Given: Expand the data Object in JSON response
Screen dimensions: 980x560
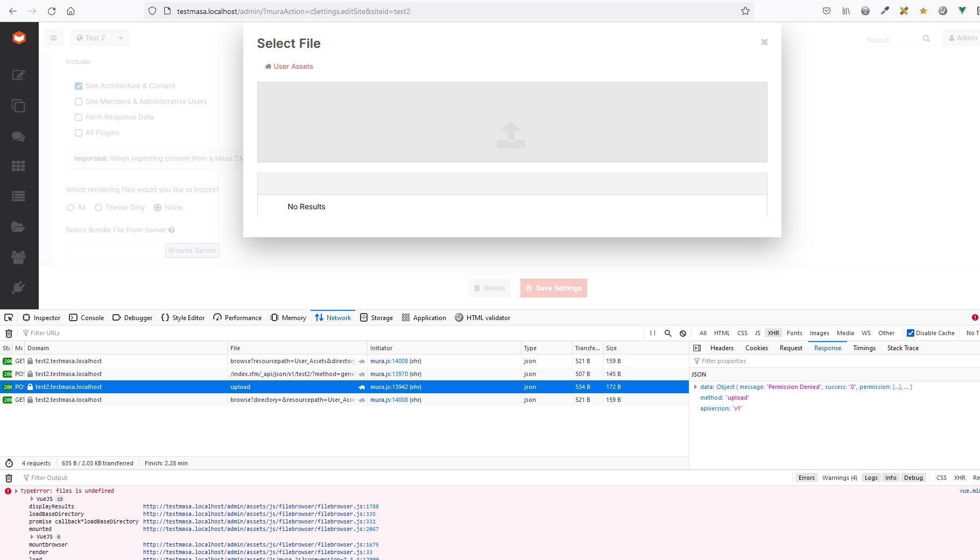Looking at the screenshot, I should click(x=695, y=387).
